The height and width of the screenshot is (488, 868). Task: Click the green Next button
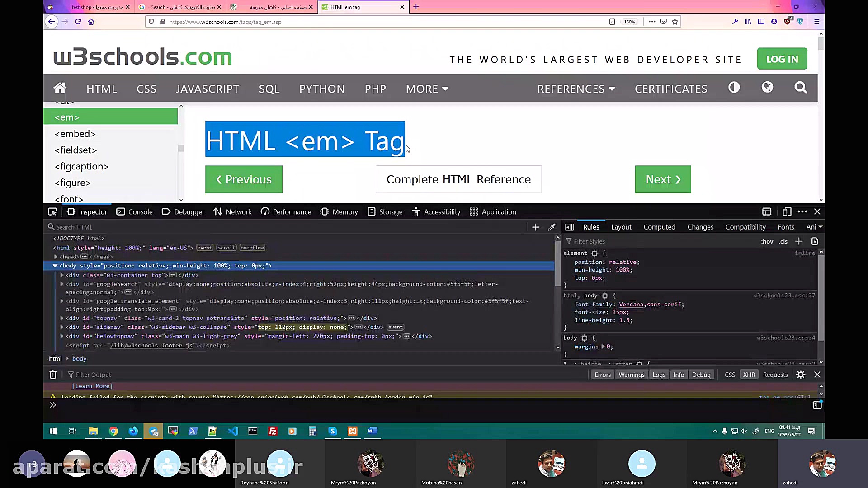663,179
